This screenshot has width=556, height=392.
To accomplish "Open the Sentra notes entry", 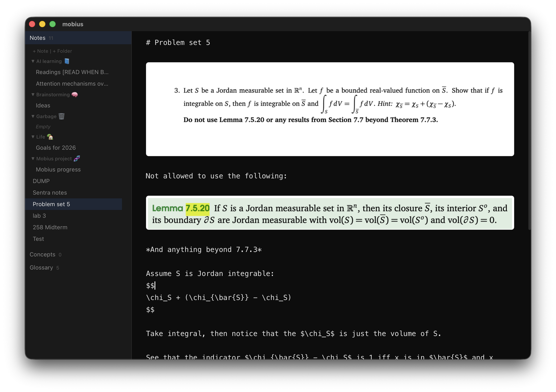I will (50, 192).
